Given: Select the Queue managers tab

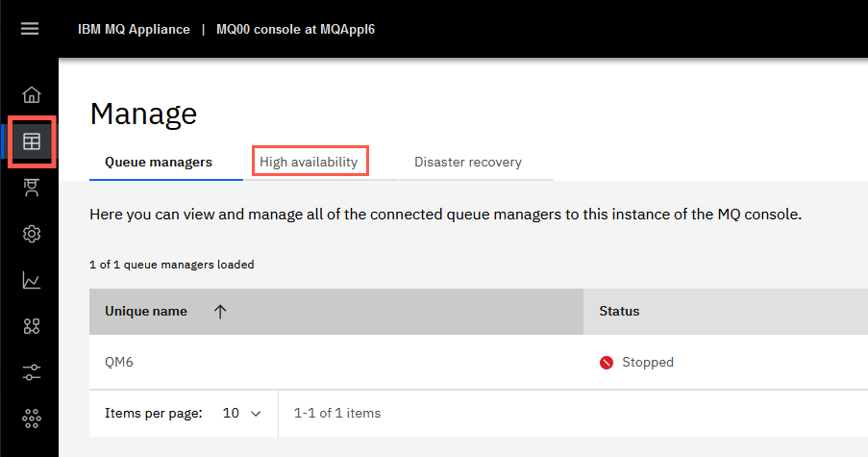Looking at the screenshot, I should (x=159, y=162).
